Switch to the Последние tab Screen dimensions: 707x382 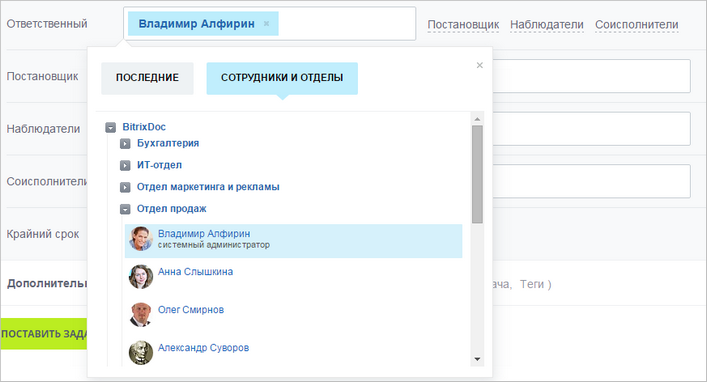pos(147,78)
